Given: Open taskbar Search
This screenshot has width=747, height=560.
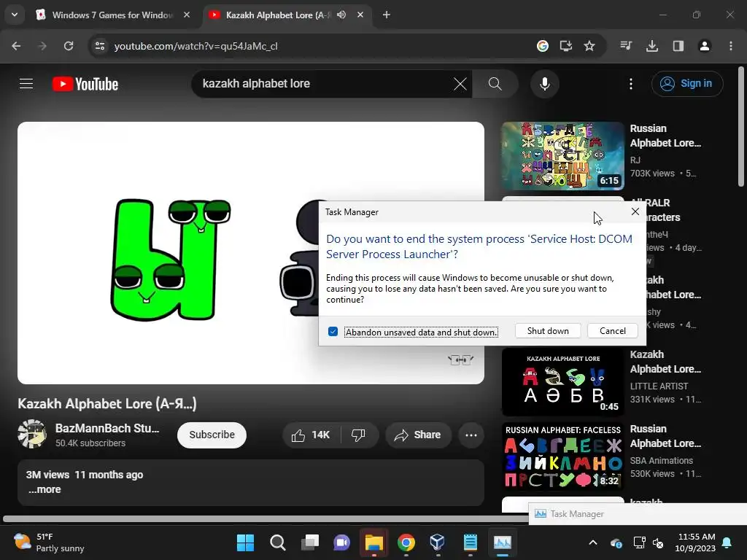Looking at the screenshot, I should coord(278,542).
